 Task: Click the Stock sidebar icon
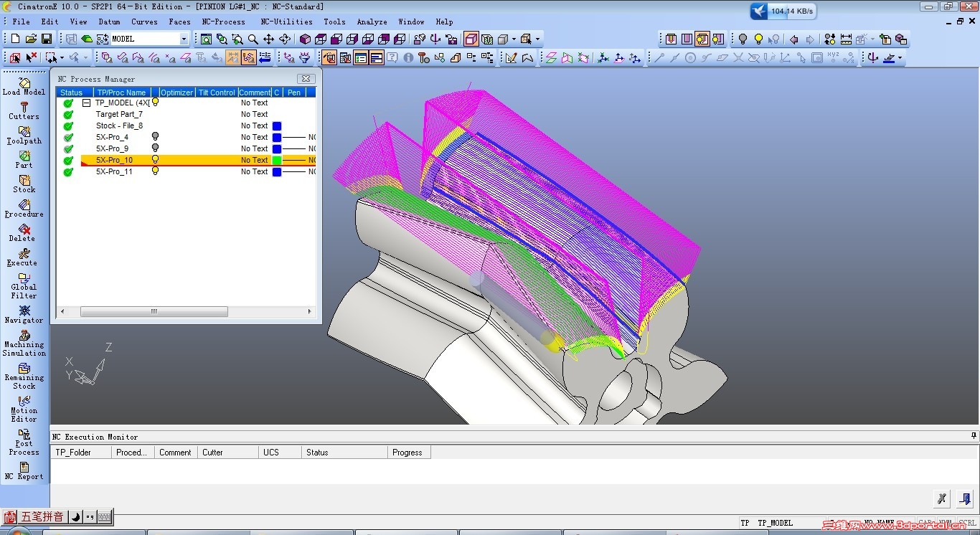point(24,184)
